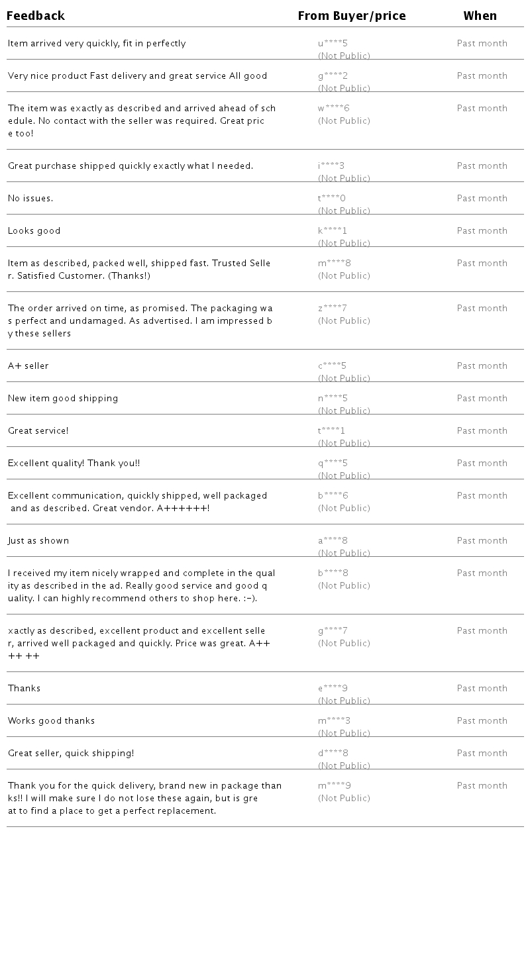Click the When column header
The image size is (530, 980).
point(480,16)
